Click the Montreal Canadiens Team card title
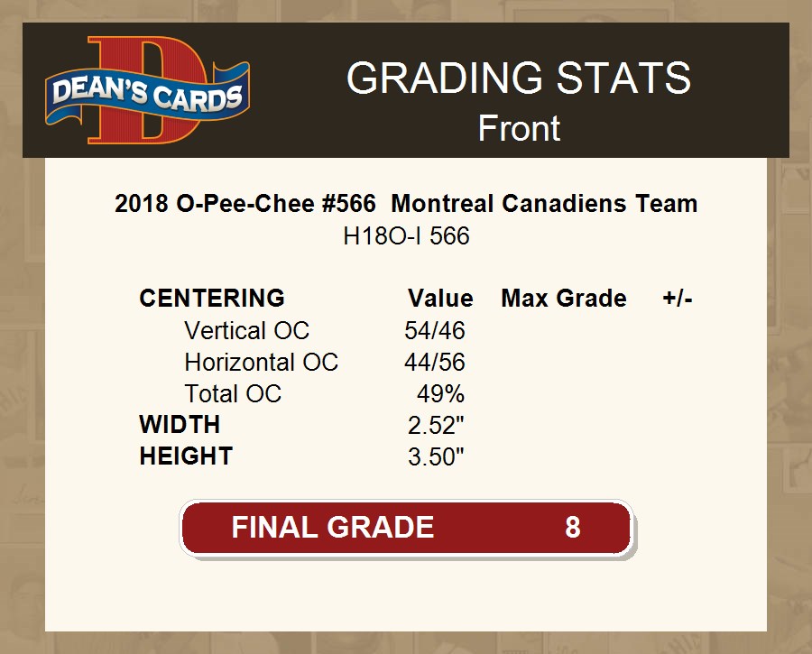The width and height of the screenshot is (812, 654). pos(406,204)
